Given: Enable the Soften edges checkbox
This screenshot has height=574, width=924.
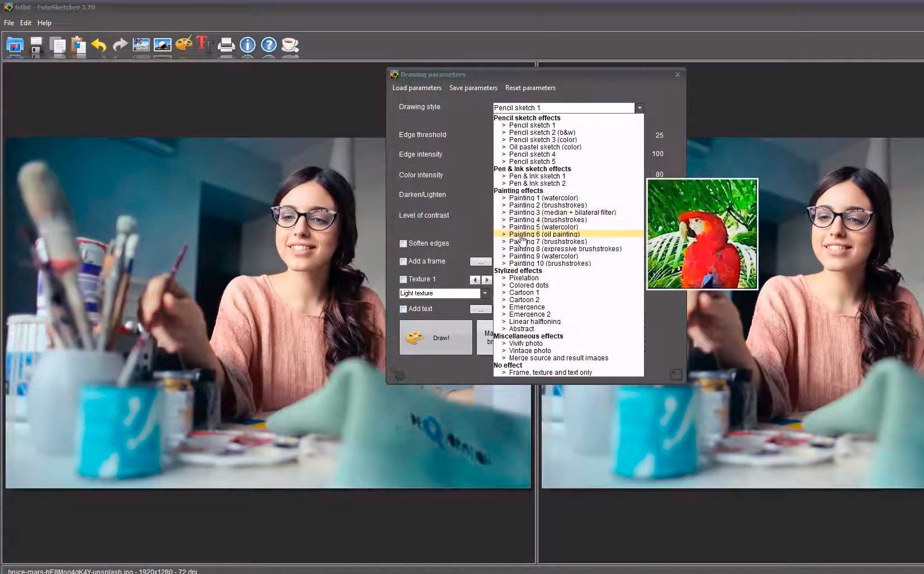Looking at the screenshot, I should tap(403, 243).
